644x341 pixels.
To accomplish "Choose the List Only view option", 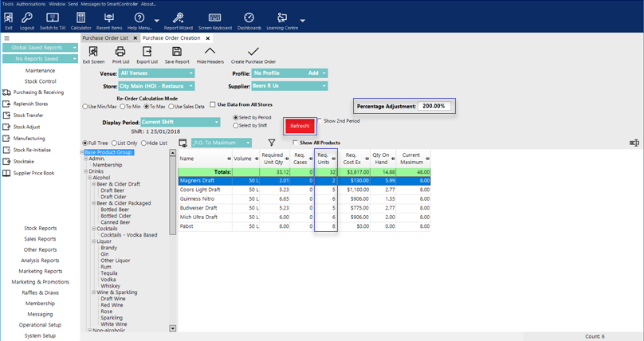I will click(115, 143).
